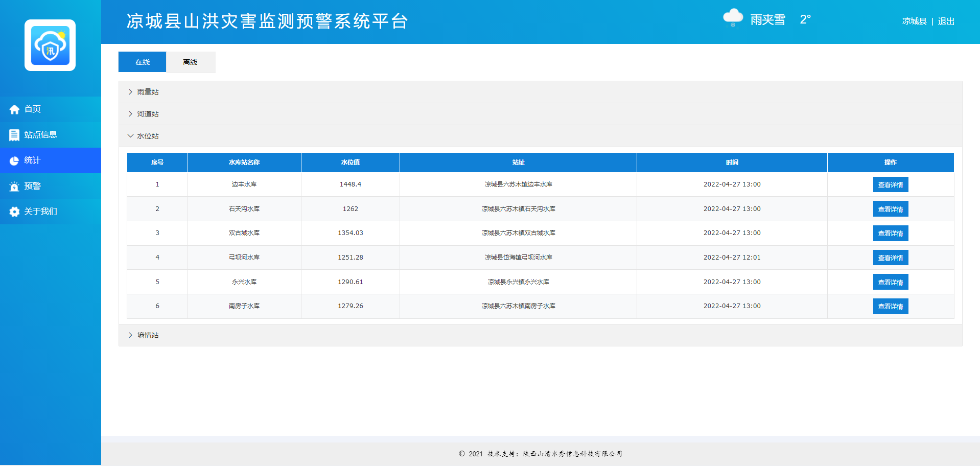Screen dimensions: 980x466
Task: View details for 边丰水库
Action: pos(890,184)
